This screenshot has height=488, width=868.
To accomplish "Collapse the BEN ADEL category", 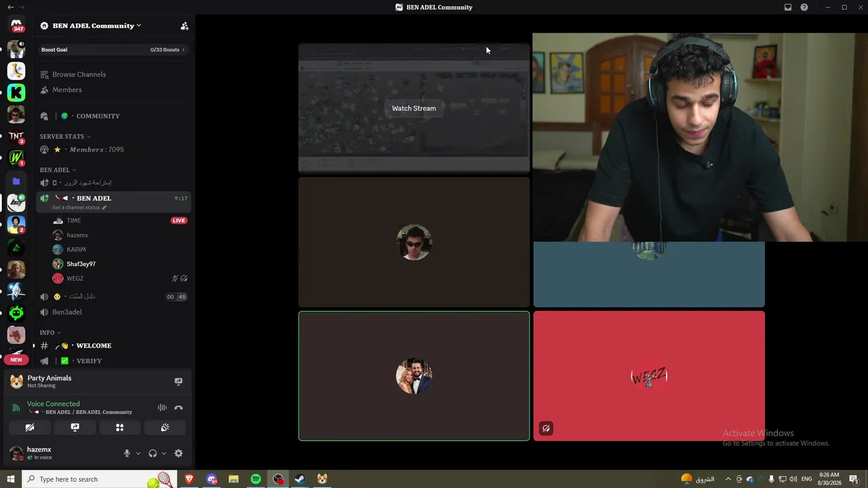I will pyautogui.click(x=58, y=170).
